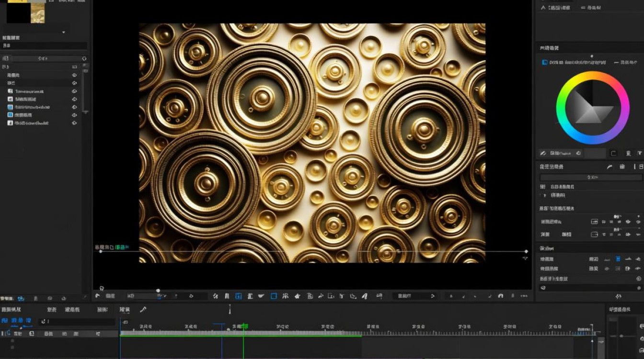This screenshot has height=359, width=644.
Task: Open the dropdown with right chevron in toolbar
Action: pyautogui.click(x=414, y=296)
